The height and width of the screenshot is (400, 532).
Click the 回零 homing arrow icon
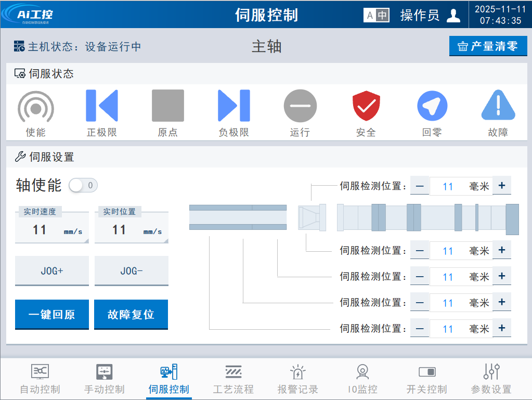point(432,106)
